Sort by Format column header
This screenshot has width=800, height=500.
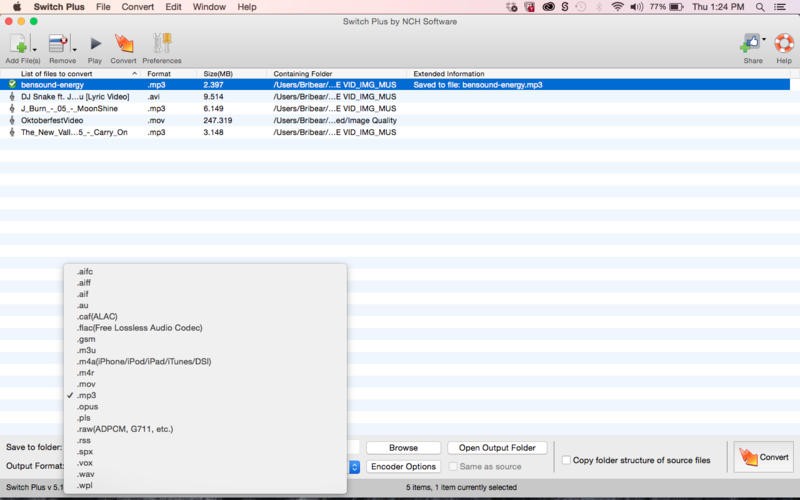coord(169,73)
